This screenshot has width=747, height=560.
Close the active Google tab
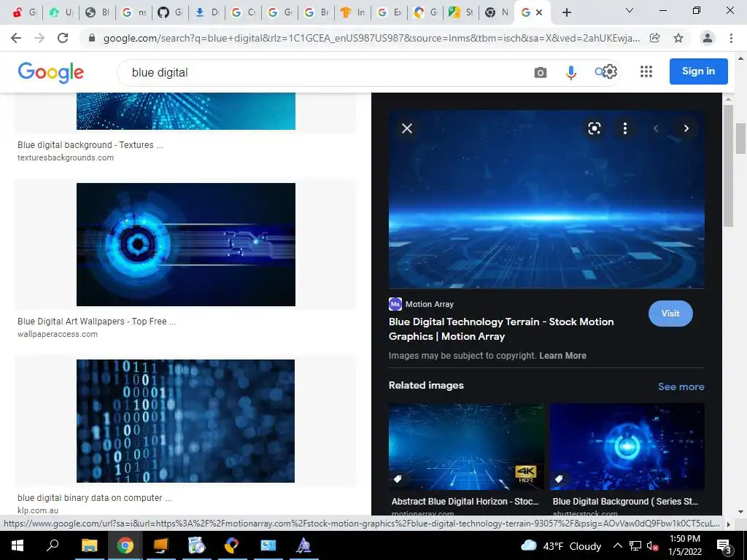(539, 12)
